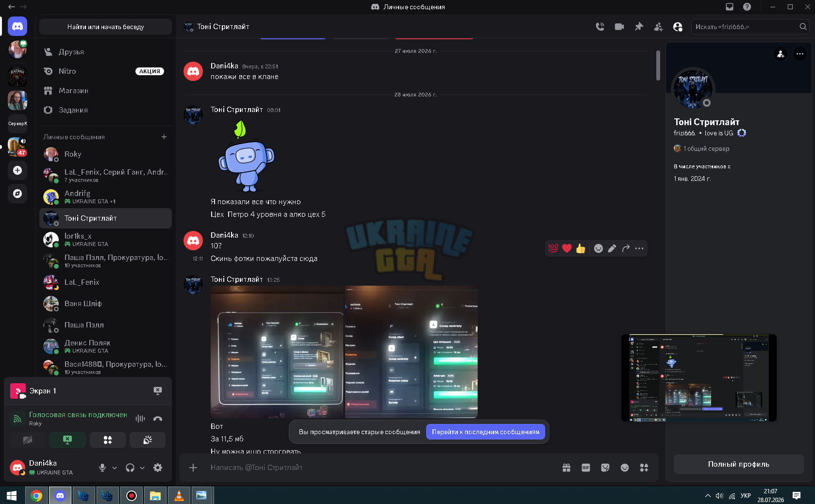
Task: Start a voice call with Тоні Стритлайт
Action: 600,27
